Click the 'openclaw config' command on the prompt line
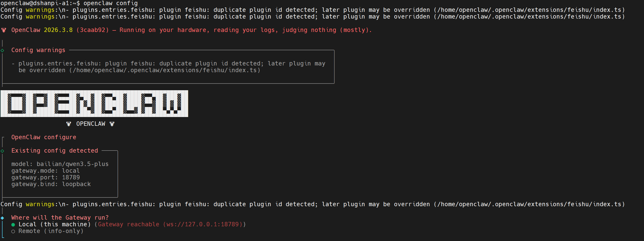This screenshot has height=241, width=644. coord(111,3)
